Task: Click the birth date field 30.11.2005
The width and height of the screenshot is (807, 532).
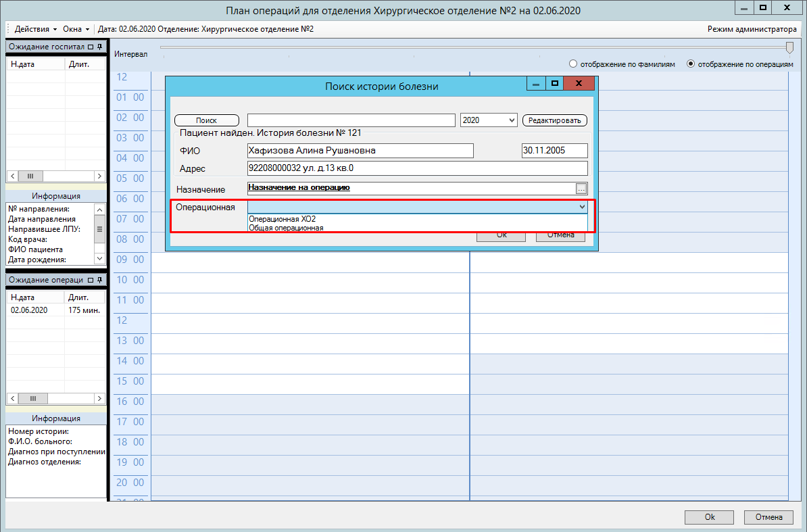Action: click(x=554, y=151)
